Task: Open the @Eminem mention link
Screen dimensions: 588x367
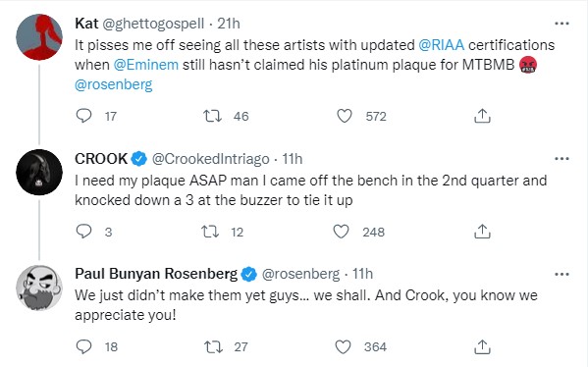Action: [146, 65]
